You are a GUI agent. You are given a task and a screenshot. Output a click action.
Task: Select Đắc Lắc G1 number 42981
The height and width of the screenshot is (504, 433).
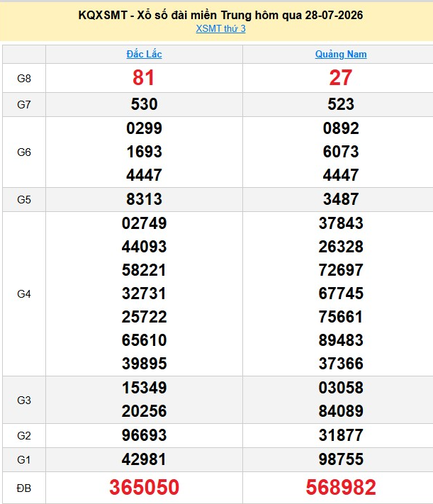[x=144, y=459]
